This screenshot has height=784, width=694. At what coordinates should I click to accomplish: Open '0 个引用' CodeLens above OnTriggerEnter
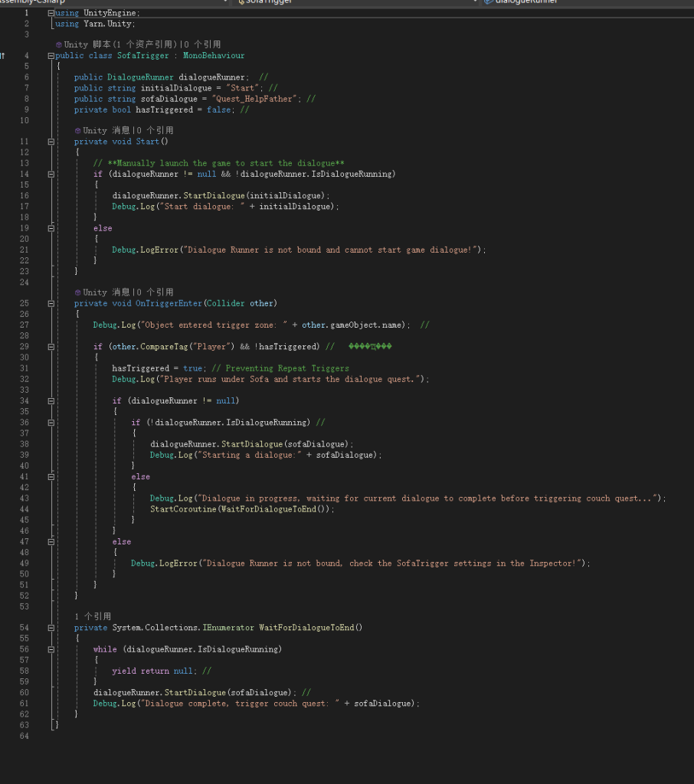[x=155, y=292]
